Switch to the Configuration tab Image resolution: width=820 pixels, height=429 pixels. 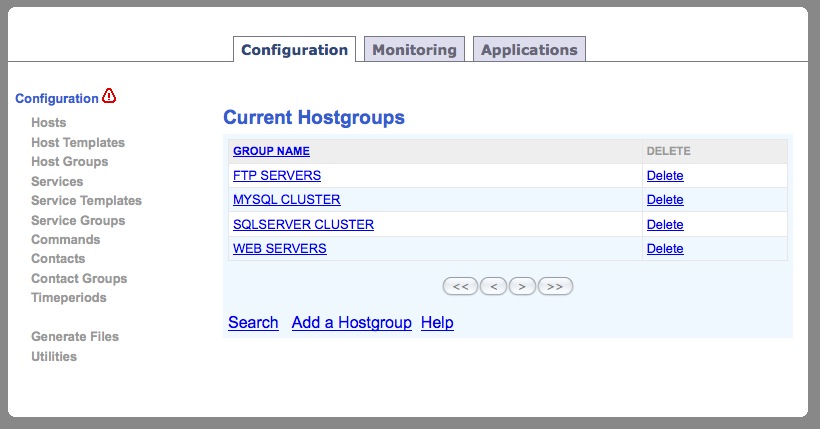[x=294, y=49]
